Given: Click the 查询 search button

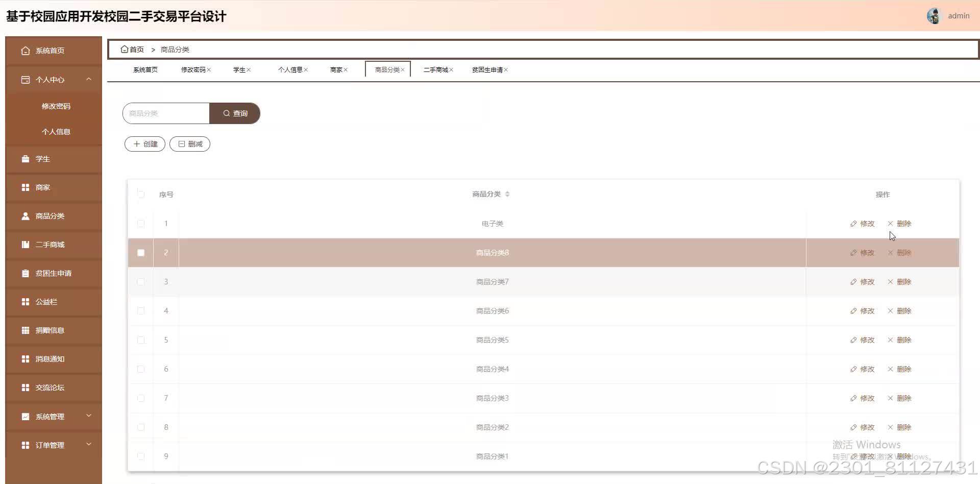Looking at the screenshot, I should [x=235, y=113].
